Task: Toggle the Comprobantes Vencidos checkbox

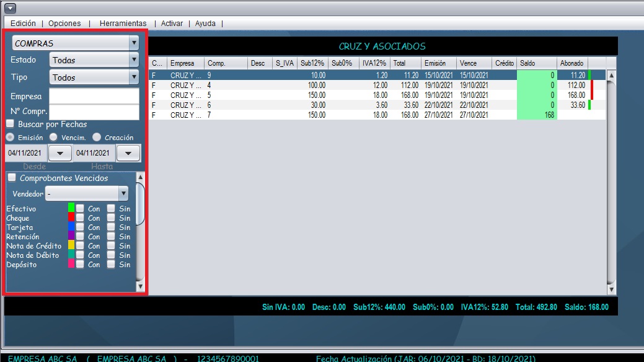Action: [12, 179]
